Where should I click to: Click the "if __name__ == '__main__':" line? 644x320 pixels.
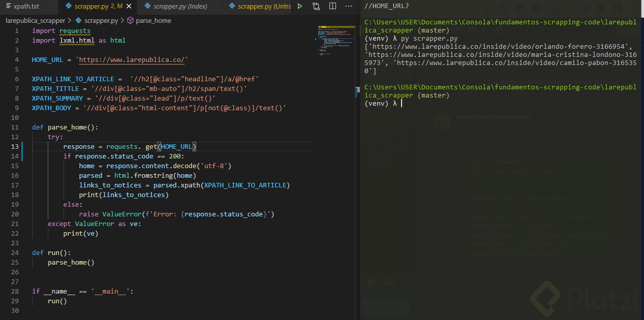coord(83,292)
